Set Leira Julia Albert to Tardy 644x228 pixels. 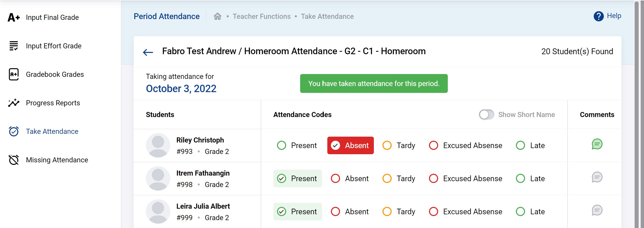(387, 211)
